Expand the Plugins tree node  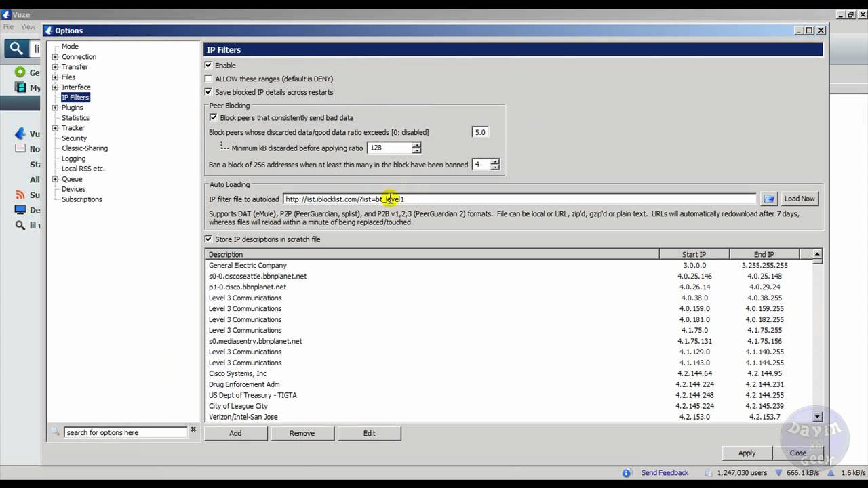pyautogui.click(x=55, y=108)
